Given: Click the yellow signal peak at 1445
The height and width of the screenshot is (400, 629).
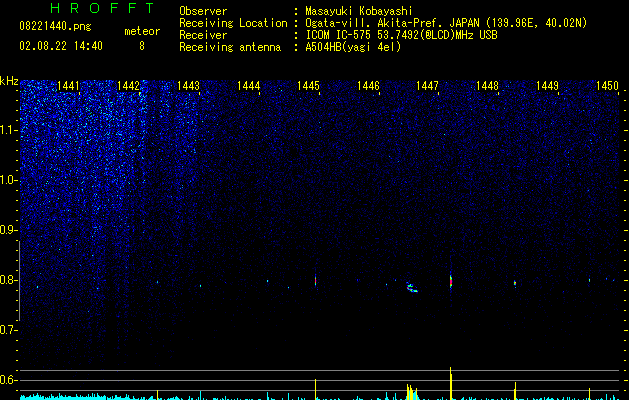Looking at the screenshot, I should coord(315,389).
